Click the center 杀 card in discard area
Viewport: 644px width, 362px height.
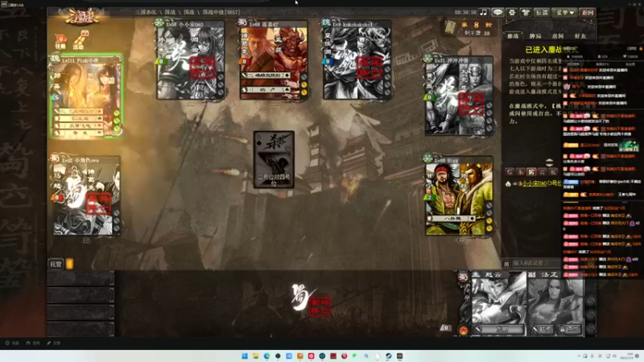pos(274,159)
